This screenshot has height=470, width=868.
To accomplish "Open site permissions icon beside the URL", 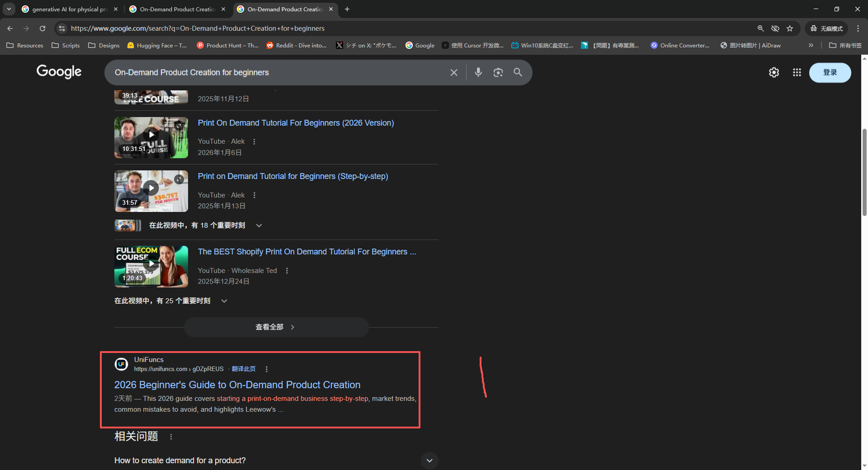I will pyautogui.click(x=61, y=28).
